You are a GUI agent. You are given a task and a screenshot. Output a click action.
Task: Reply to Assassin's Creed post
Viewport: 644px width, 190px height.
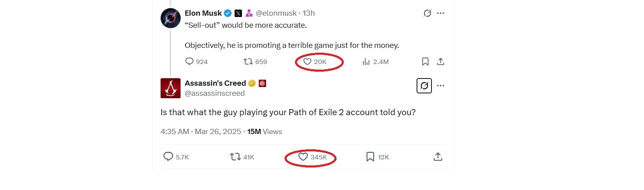tap(168, 157)
